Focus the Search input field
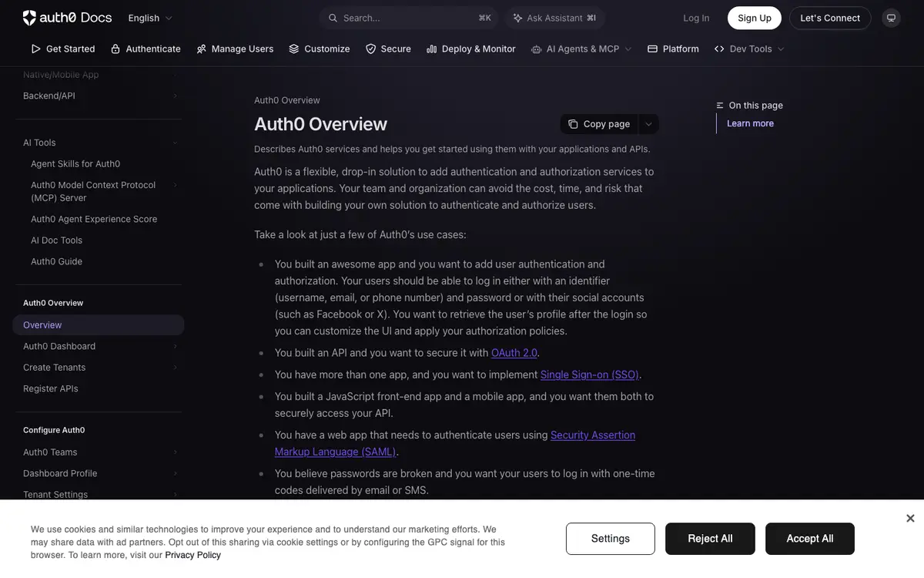The height and width of the screenshot is (578, 924). [409, 18]
